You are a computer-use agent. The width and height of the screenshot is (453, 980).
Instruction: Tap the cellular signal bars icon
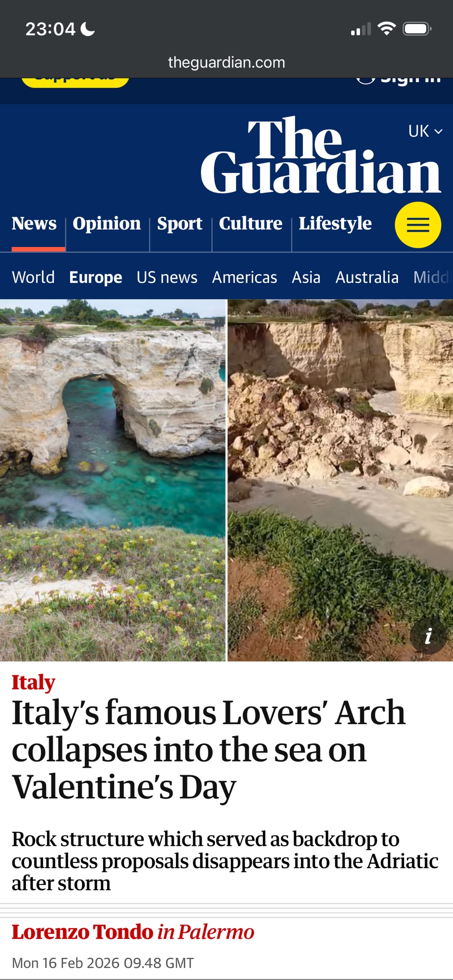pyautogui.click(x=361, y=29)
